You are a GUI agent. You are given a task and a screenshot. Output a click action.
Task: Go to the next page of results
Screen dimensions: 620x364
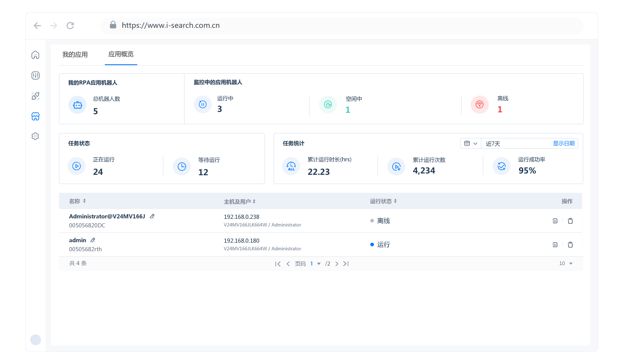337,264
